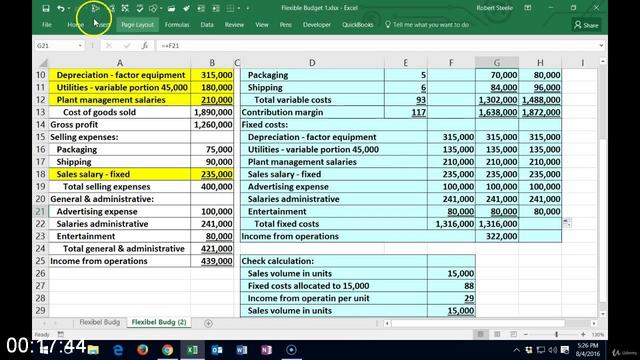Select cell showing 439,000 Income from operations
640x360 pixels.
tap(212, 261)
